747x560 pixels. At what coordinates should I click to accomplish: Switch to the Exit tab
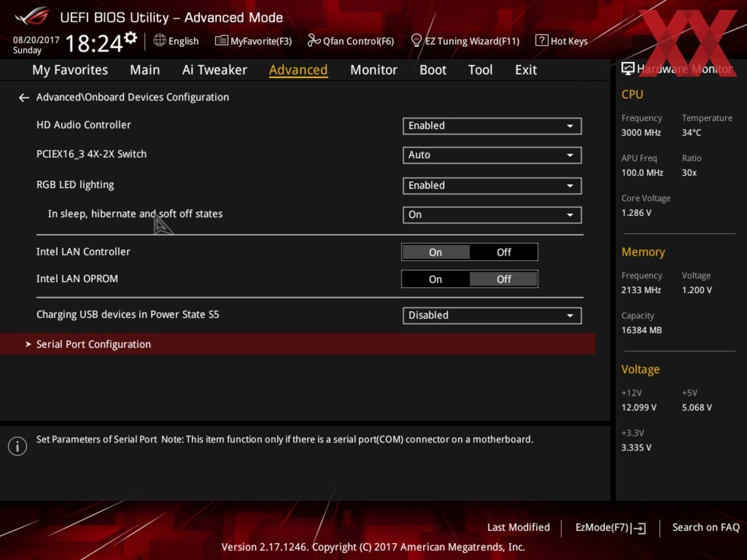tap(526, 70)
